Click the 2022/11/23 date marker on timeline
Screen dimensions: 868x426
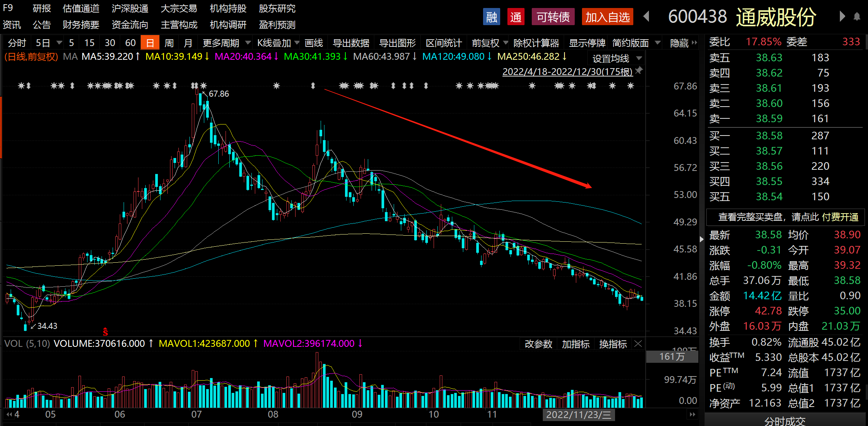click(578, 415)
